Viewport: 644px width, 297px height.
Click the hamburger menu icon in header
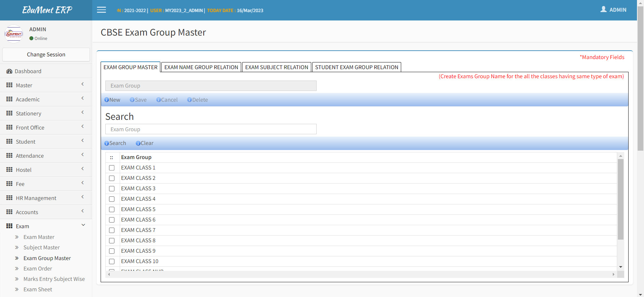coord(101,10)
